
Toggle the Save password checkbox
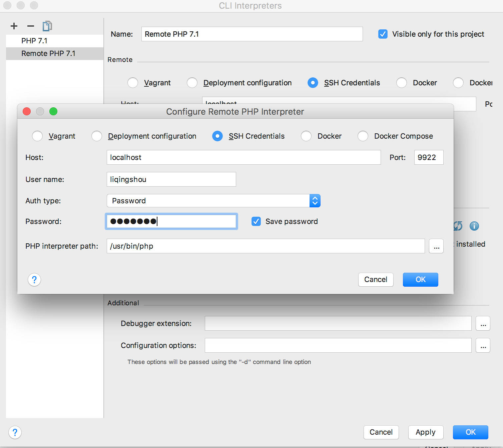pos(256,221)
